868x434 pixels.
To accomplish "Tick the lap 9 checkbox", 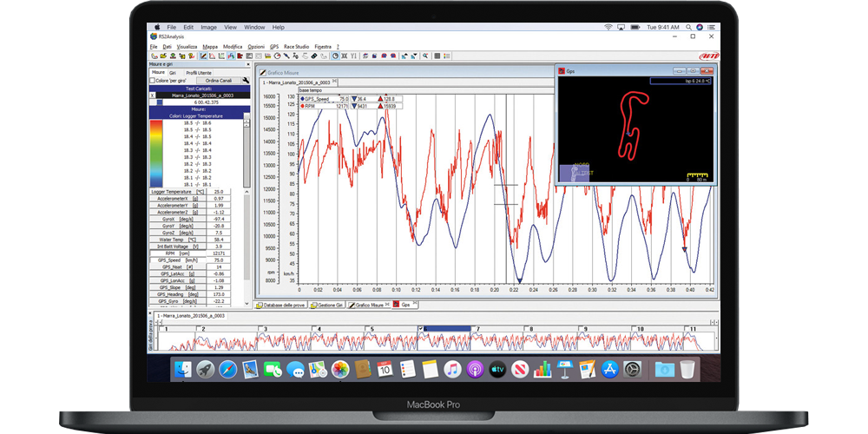I will tap(581, 328).
